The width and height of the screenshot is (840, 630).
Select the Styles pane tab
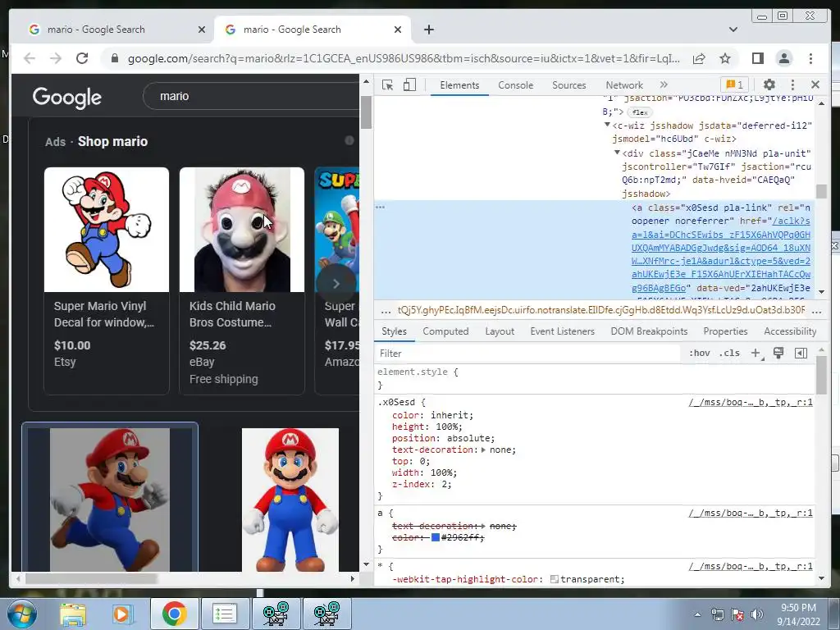[x=395, y=331]
